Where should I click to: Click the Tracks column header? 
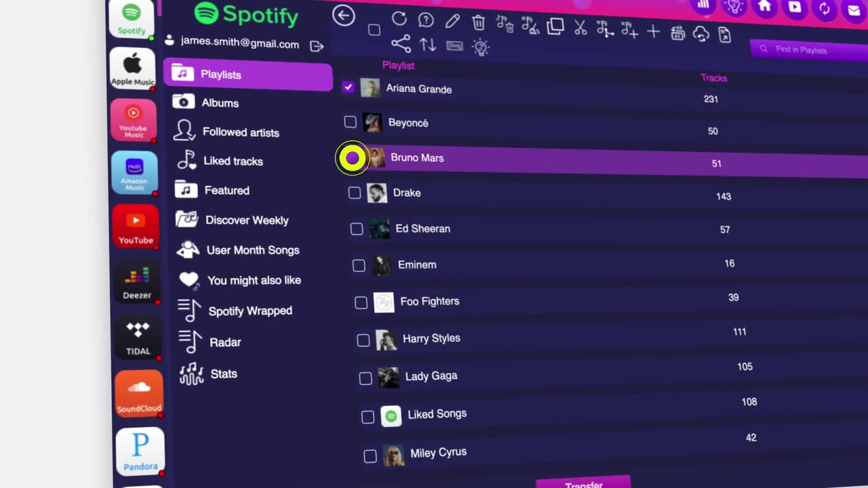pyautogui.click(x=714, y=78)
